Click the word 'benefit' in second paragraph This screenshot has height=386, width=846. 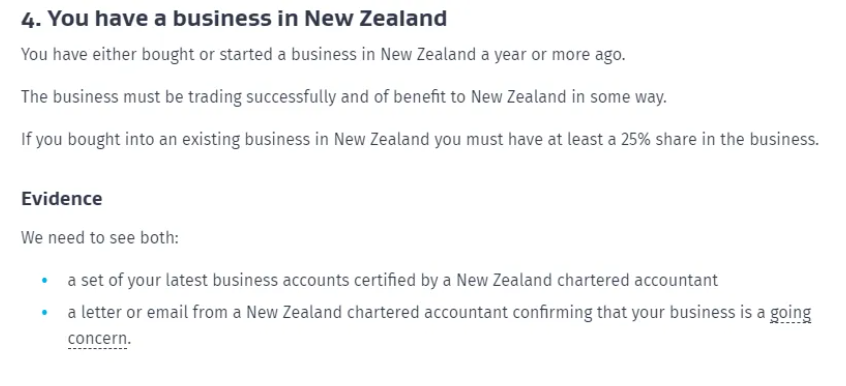[x=423, y=97]
